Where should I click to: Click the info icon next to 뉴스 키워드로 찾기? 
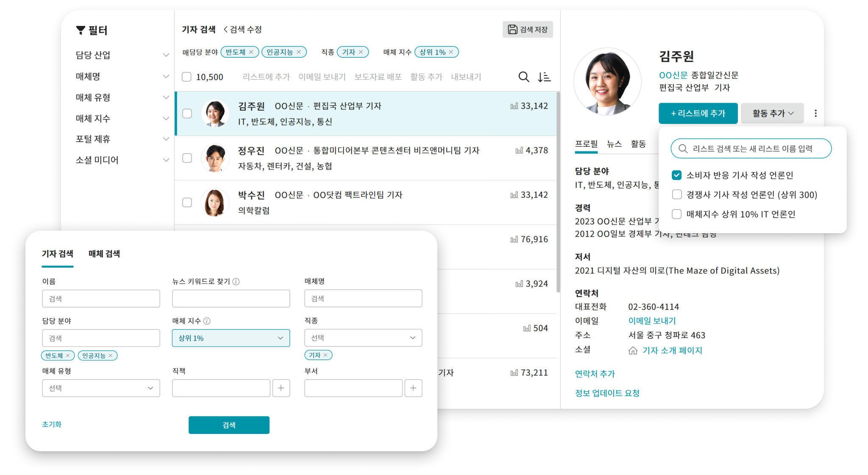(x=236, y=281)
